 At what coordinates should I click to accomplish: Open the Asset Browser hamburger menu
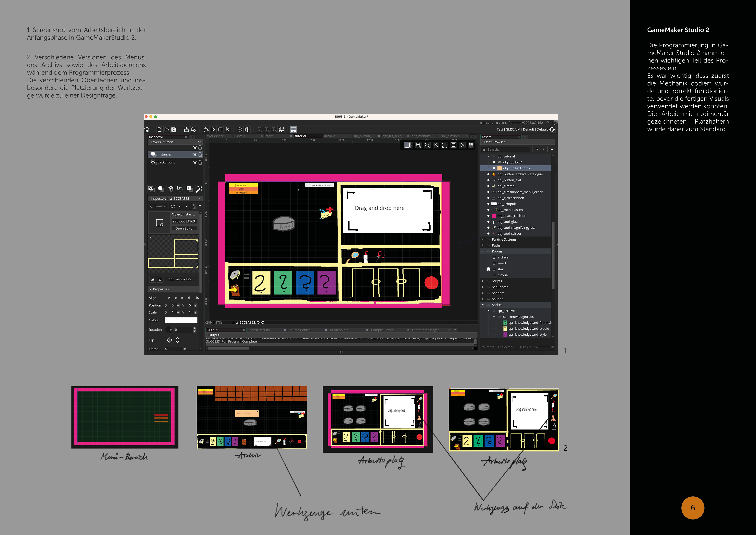tap(552, 149)
